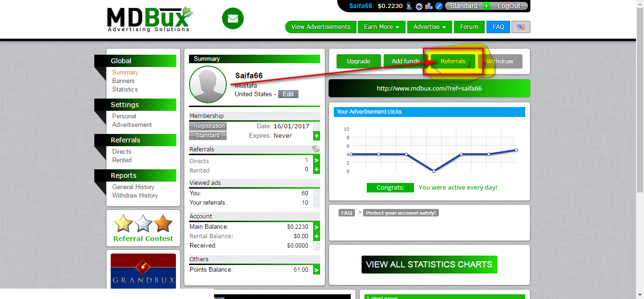The image size is (644, 299).
Task: Click the blue chain link icon
Action: coord(438,6)
